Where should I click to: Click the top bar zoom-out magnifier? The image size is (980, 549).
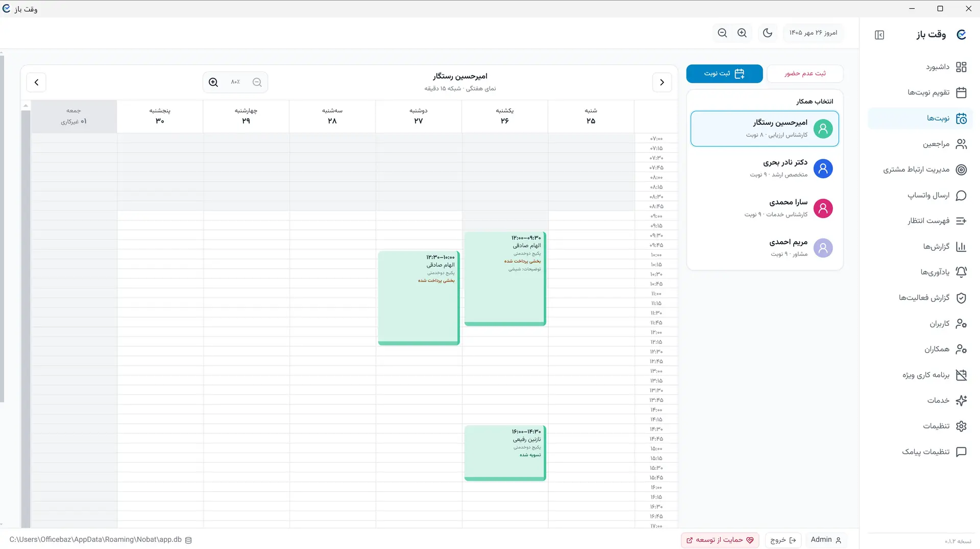[722, 33]
